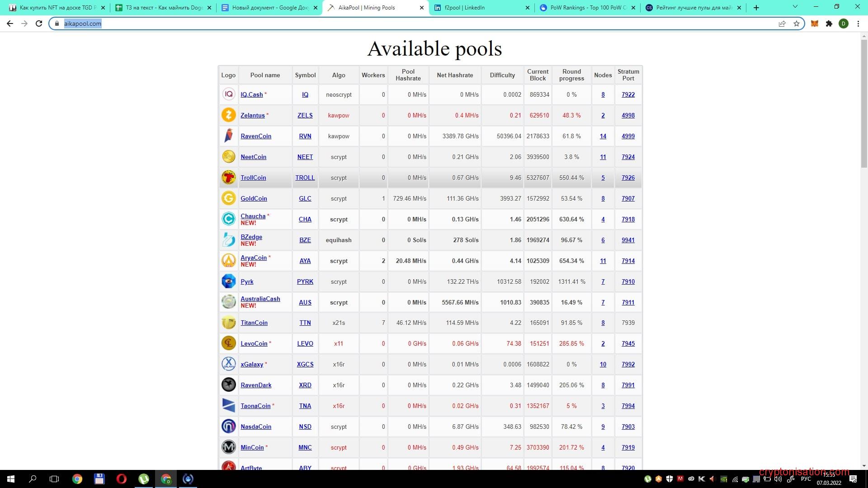Screen dimensions: 868x488
Task: Close the AikaPool Mining Pools tab
Action: tap(422, 8)
